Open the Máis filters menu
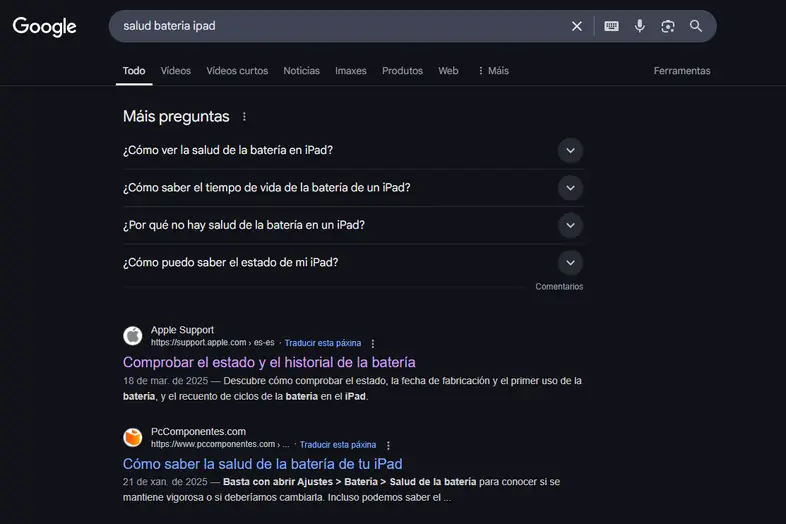Image resolution: width=786 pixels, height=524 pixels. [493, 71]
